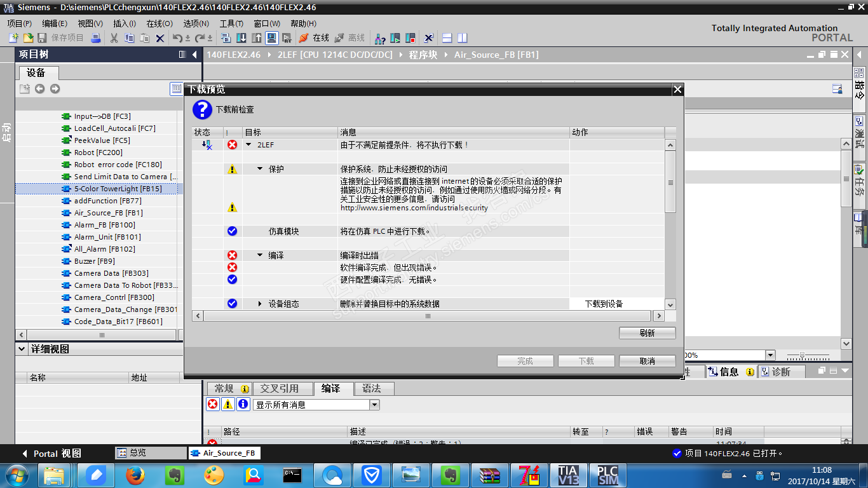Viewport: 868px width, 488px height.
Task: Click the Start simulation toolbar icon
Action: click(x=272, y=38)
